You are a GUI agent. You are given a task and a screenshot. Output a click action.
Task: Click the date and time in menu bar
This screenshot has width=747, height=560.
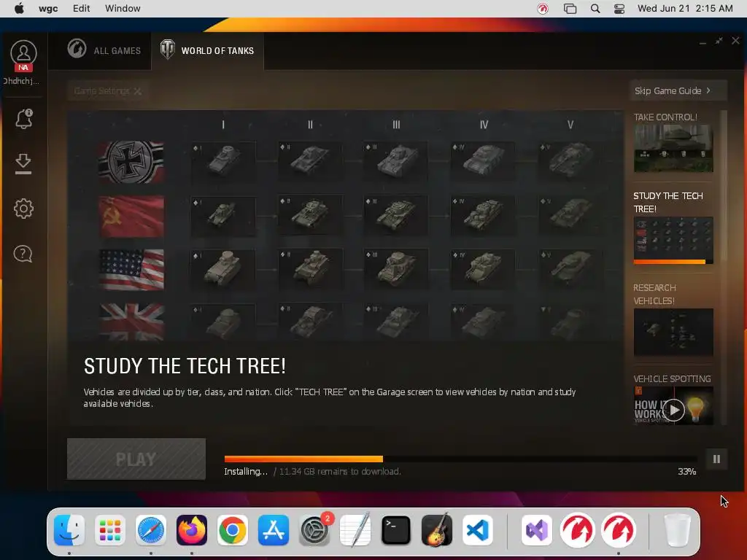[685, 9]
